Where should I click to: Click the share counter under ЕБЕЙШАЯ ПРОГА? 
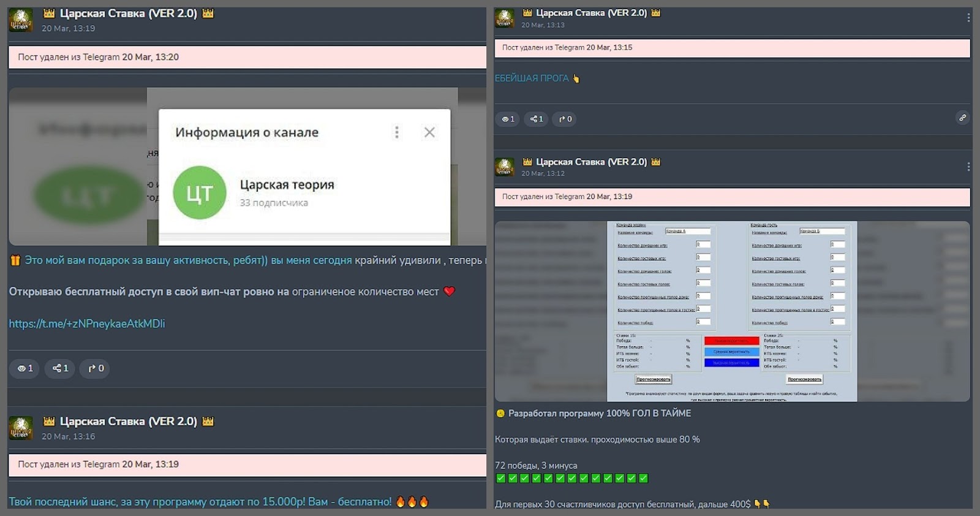coord(536,119)
